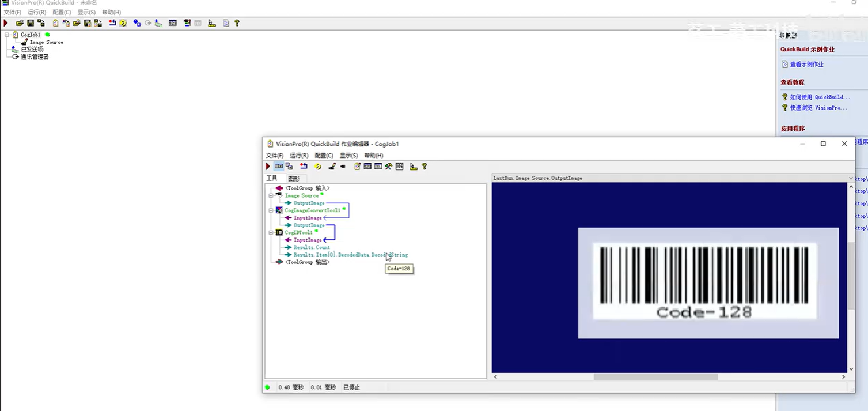Collapse the CogJob1 node in main window tree
The width and height of the screenshot is (868, 411).
pos(6,35)
